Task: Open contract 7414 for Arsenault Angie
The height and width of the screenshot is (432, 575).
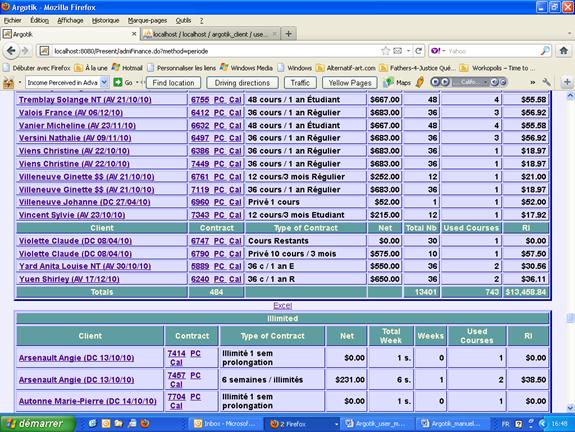Action: click(x=176, y=353)
